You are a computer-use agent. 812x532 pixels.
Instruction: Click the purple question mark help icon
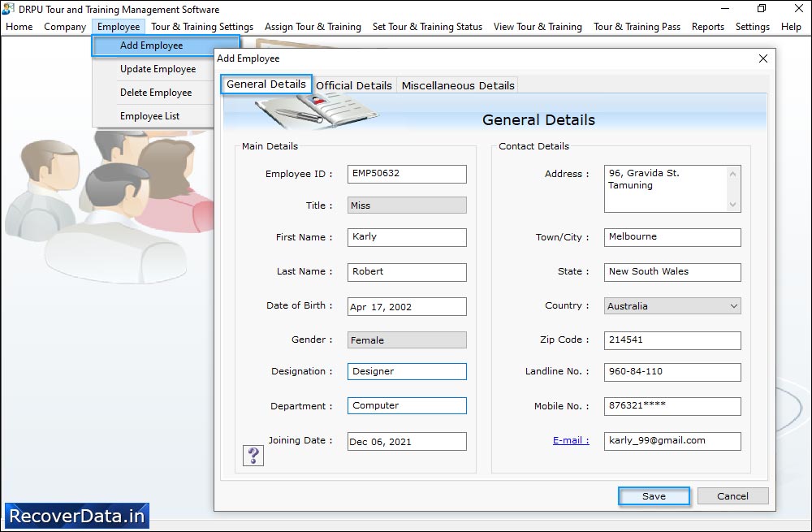coord(253,456)
